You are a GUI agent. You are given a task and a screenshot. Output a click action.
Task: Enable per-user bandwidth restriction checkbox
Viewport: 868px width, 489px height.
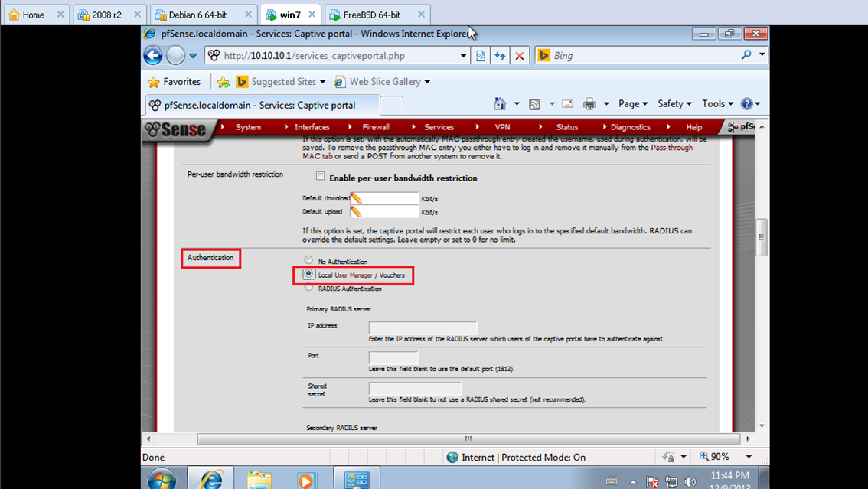coord(320,176)
